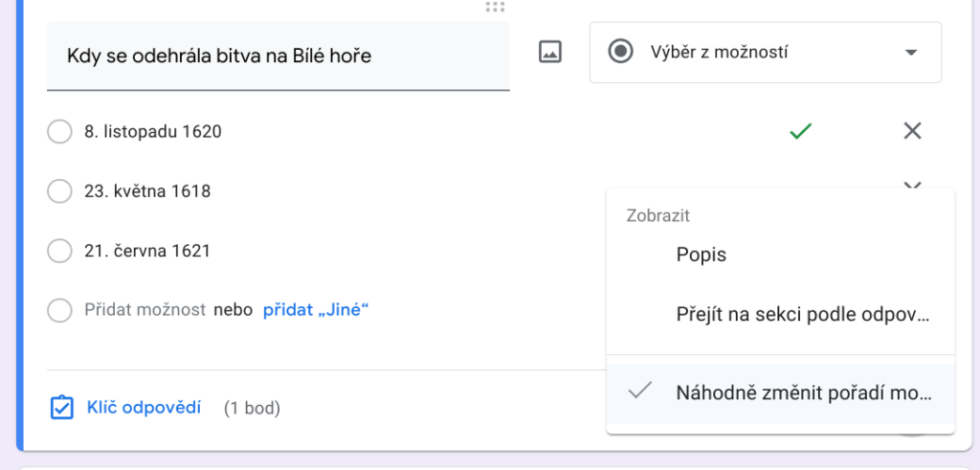Click the radio icon in the question type selector
980x470 pixels.
[x=621, y=53]
